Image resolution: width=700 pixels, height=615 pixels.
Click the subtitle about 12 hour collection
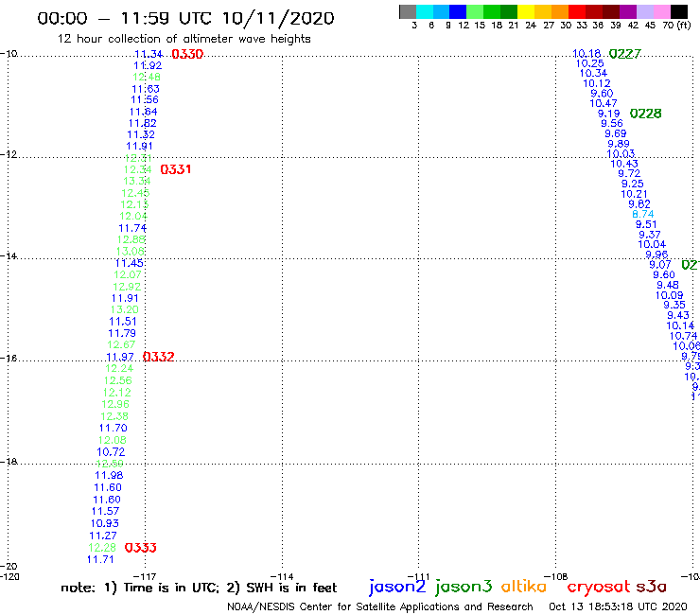pyautogui.click(x=184, y=39)
